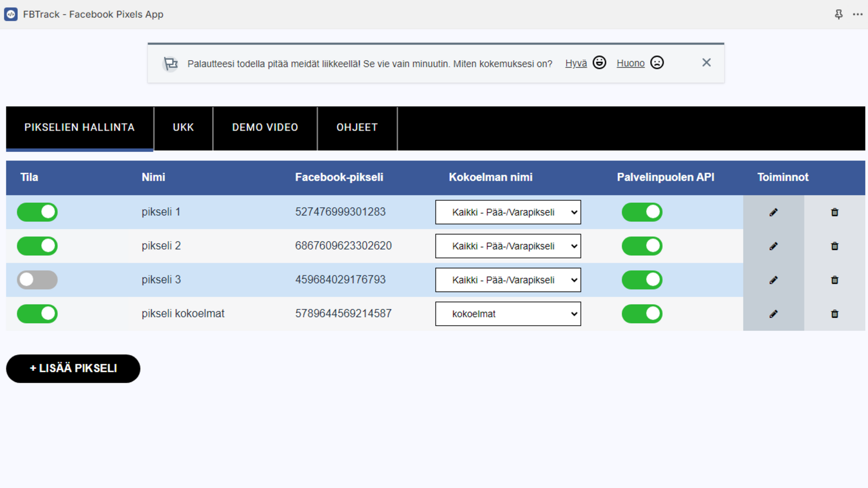Viewport: 868px width, 488px height.
Task: Click the happy smiley face icon
Action: [599, 63]
